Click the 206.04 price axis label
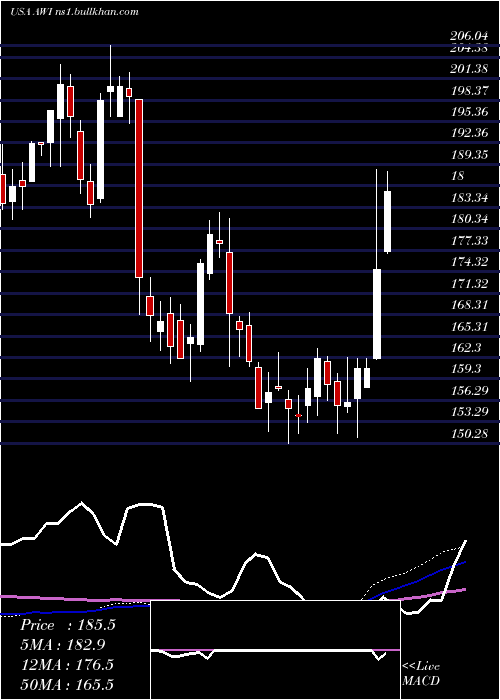 point(469,38)
